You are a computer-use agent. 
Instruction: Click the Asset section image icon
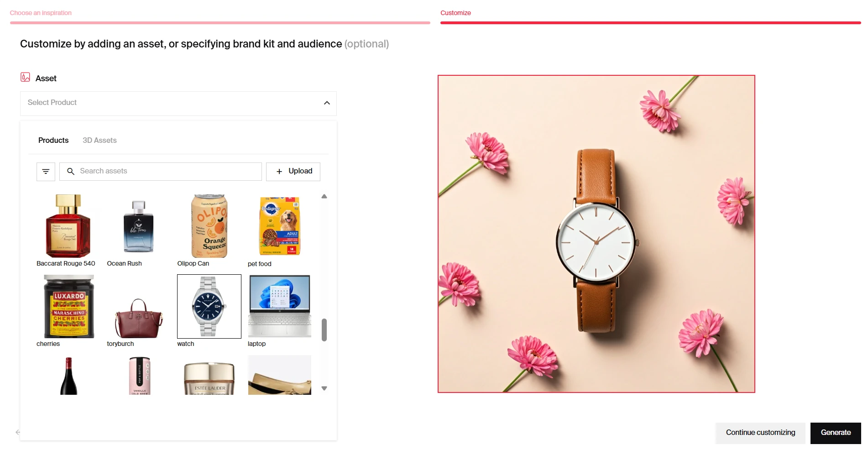pos(26,77)
